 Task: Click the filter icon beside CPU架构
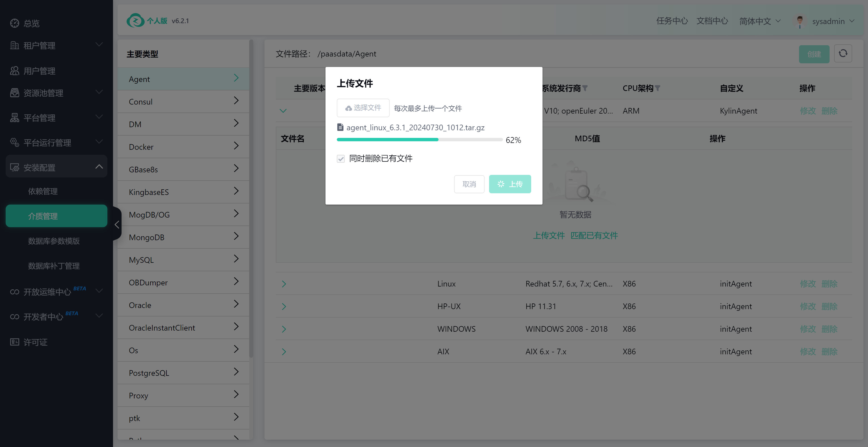tap(657, 88)
